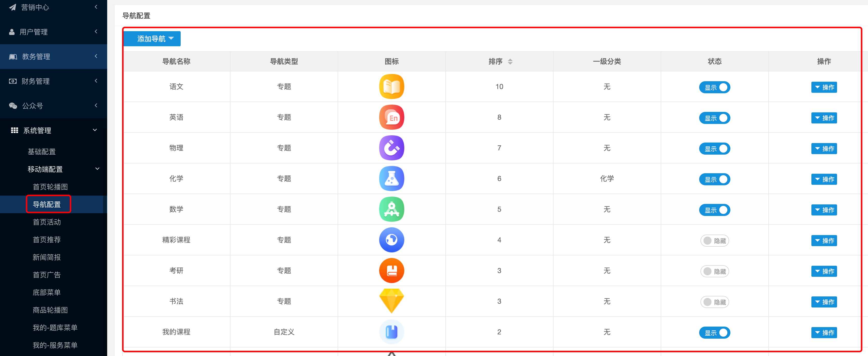Viewport: 868px width, 356px height.
Task: Enable the 隐藏 switch for 考研
Action: pyautogui.click(x=714, y=271)
